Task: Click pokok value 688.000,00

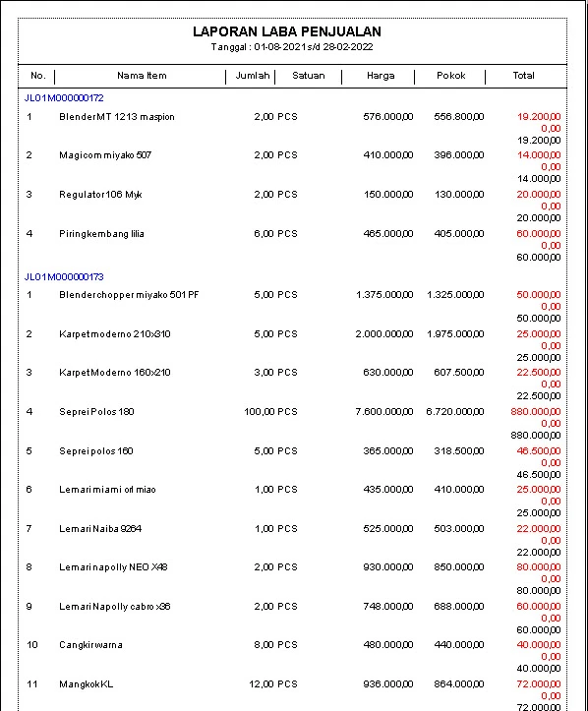Action: tap(459, 606)
